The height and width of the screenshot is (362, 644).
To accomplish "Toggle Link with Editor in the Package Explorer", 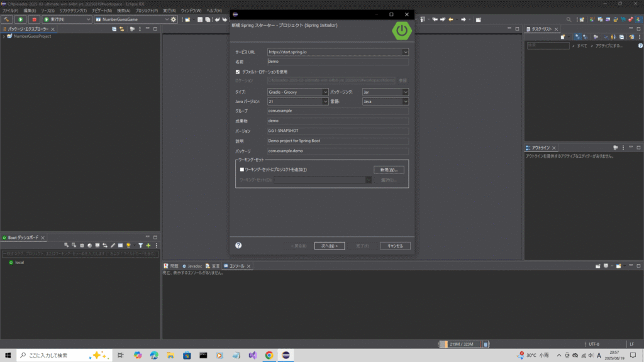I will [122, 29].
